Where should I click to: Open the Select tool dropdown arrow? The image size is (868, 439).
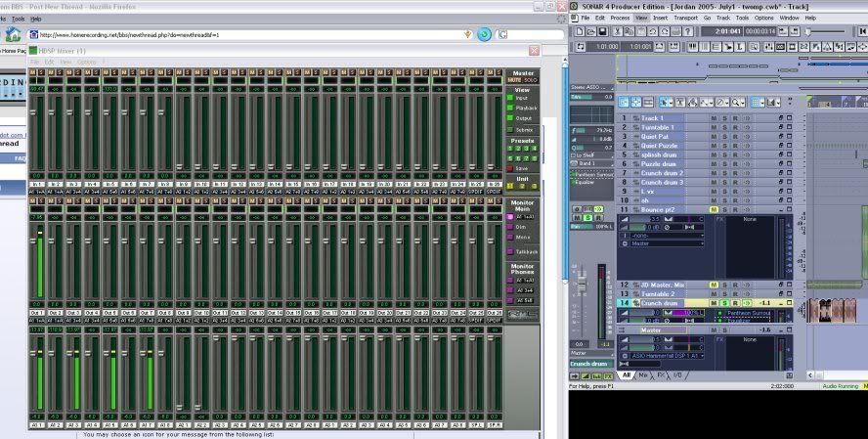pos(670,102)
